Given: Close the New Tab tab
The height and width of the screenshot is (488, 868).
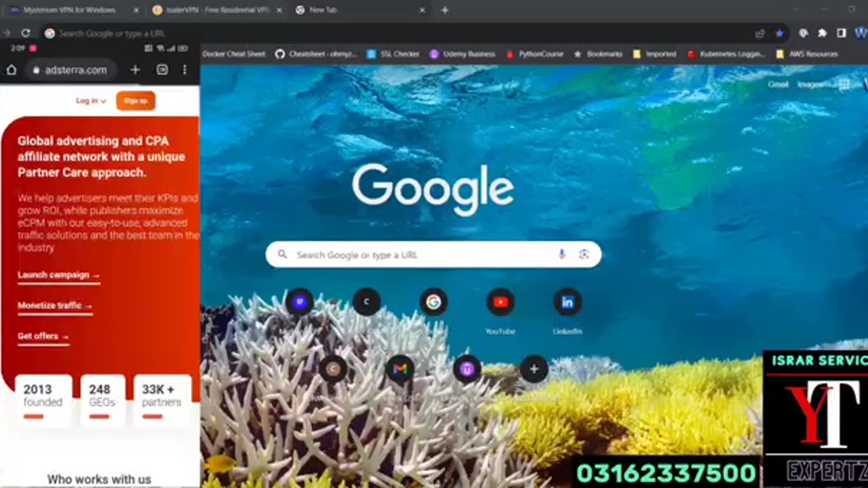Looking at the screenshot, I should (422, 10).
